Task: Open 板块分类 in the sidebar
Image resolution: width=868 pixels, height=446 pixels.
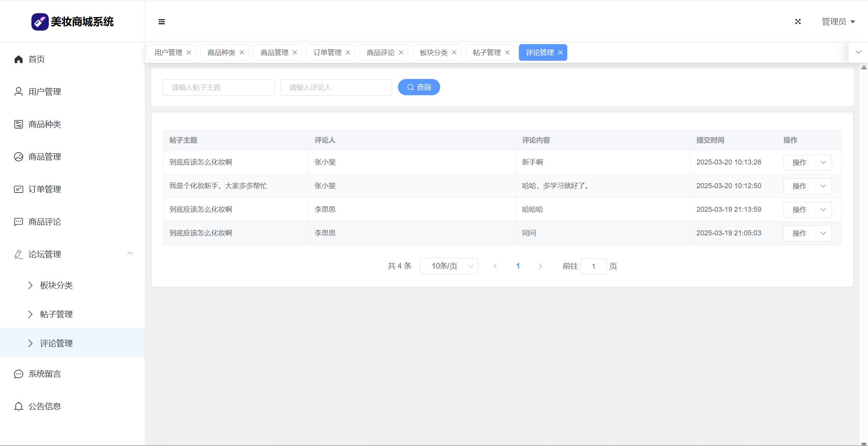Action: (x=56, y=285)
